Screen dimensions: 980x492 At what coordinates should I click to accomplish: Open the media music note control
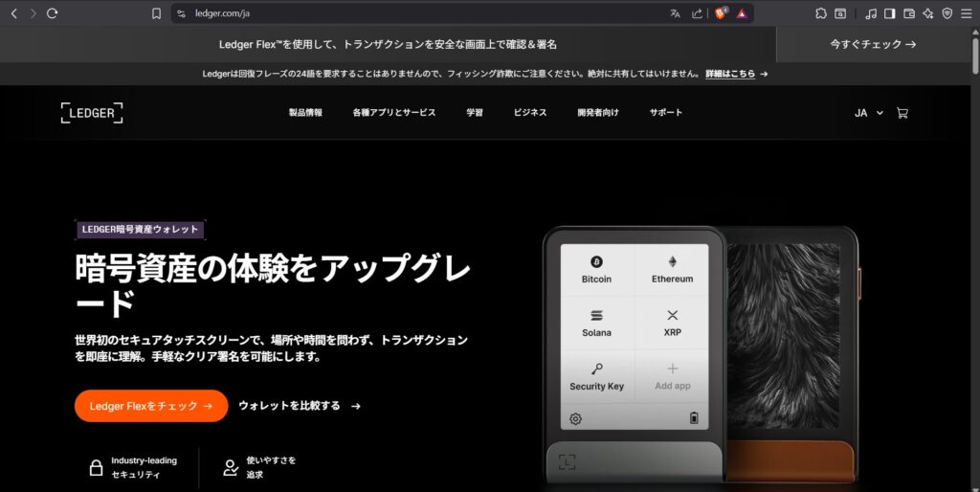coord(871,13)
